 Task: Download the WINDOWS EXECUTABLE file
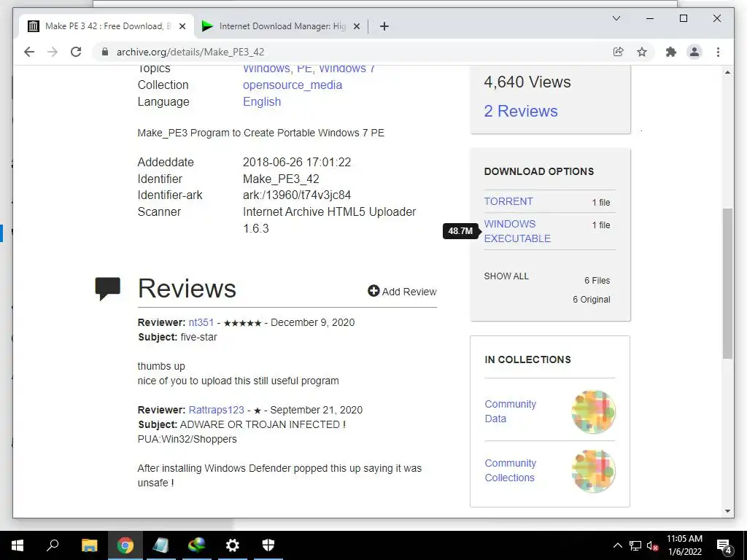(517, 231)
